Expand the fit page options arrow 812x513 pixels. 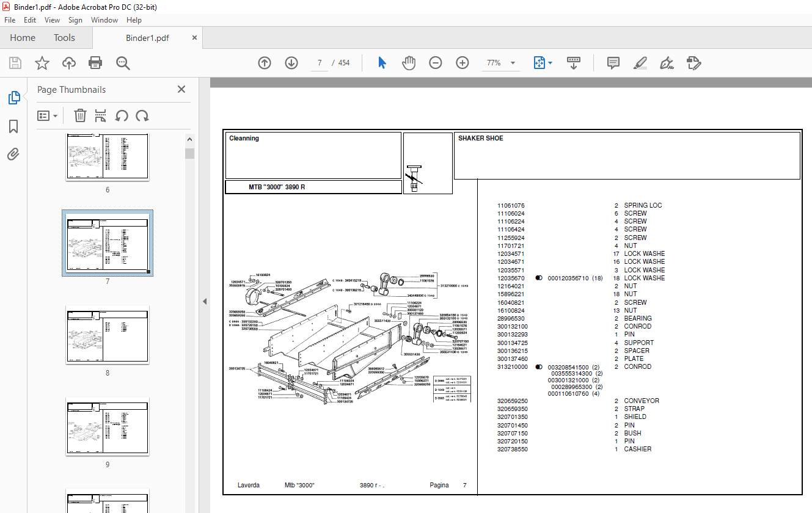(x=550, y=63)
